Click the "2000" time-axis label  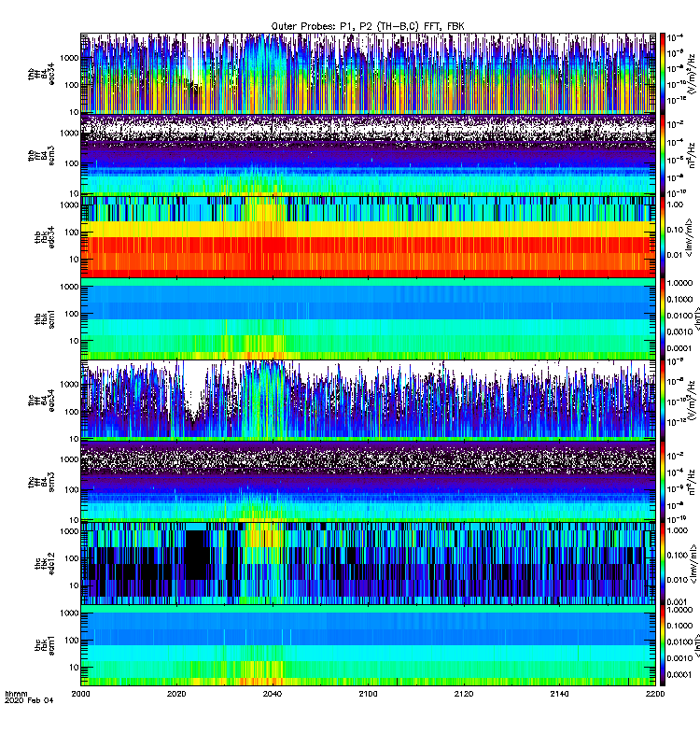[80, 694]
